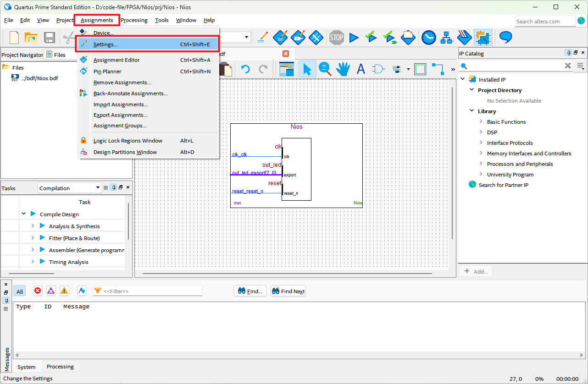
Task: Select the block tool green rectangle icon
Action: click(x=420, y=69)
